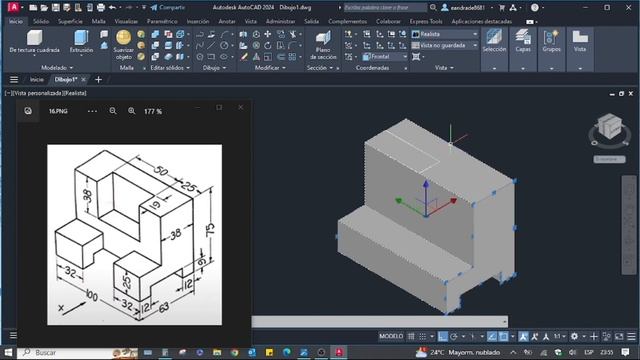Image resolution: width=640 pixels, height=360 pixels.
Task: Toggle the grid display in status bar
Action: coord(411,336)
